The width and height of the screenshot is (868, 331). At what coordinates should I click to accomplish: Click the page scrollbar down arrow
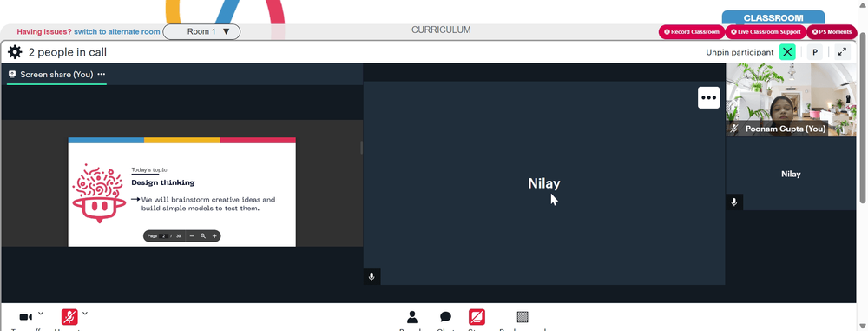[x=863, y=326]
